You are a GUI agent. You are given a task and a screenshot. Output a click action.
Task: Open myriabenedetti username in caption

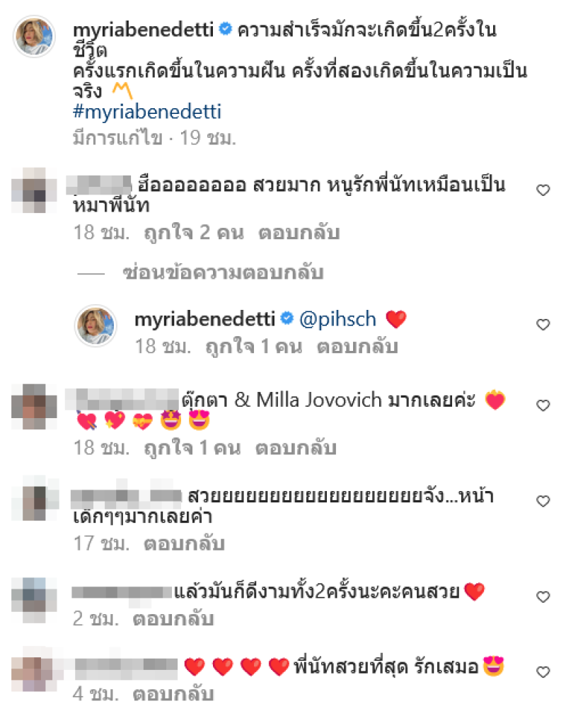pos(143,30)
